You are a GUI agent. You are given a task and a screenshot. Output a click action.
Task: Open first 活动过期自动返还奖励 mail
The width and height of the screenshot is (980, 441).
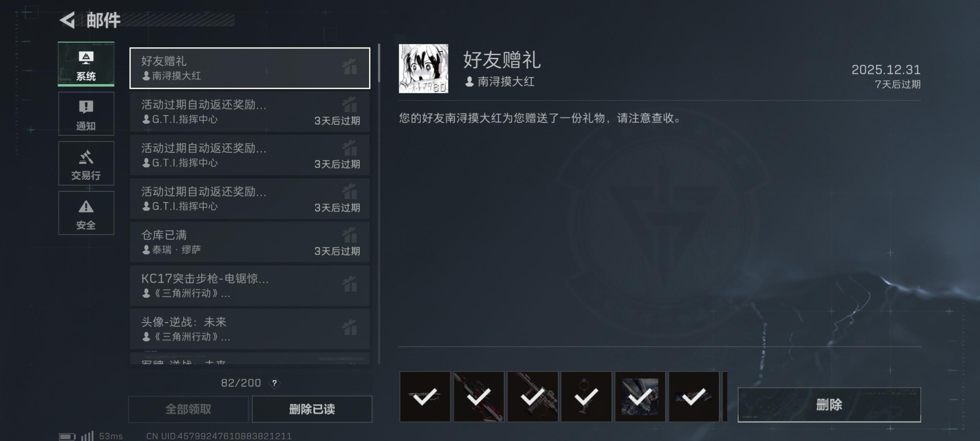coord(250,112)
